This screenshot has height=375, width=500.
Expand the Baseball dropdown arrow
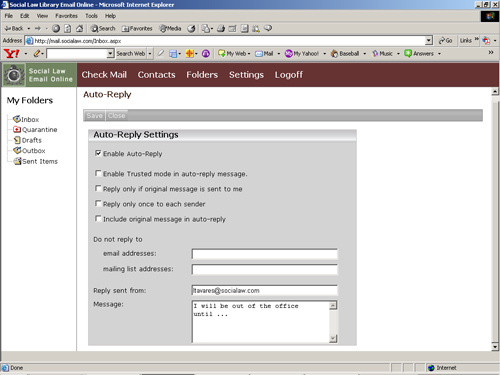[365, 54]
